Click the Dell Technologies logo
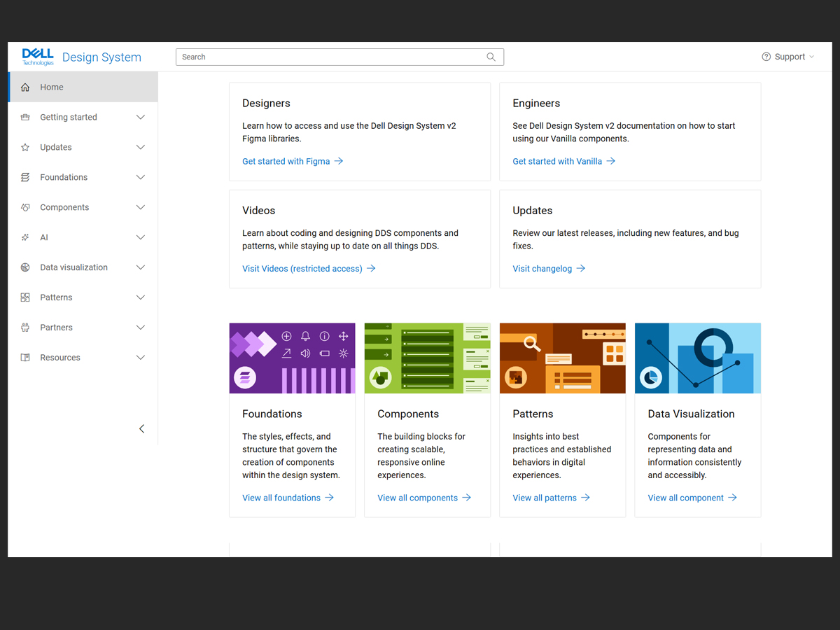The height and width of the screenshot is (630, 840). (38, 57)
